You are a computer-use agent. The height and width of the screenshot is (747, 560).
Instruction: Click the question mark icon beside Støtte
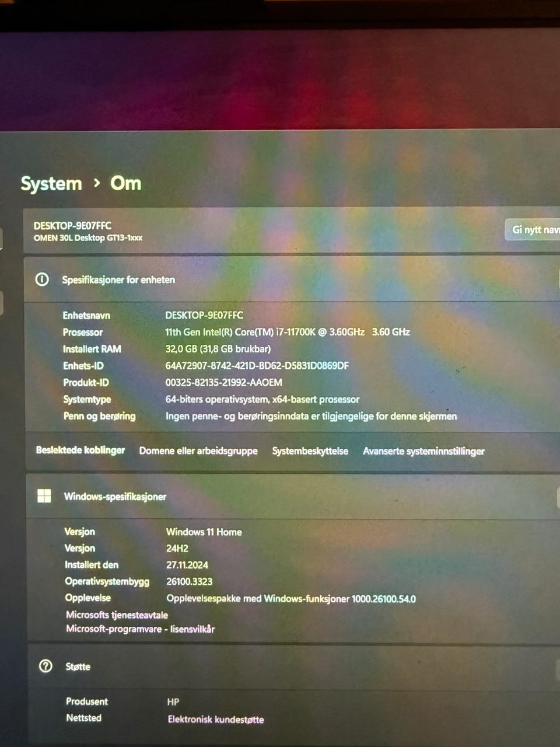coord(45,666)
